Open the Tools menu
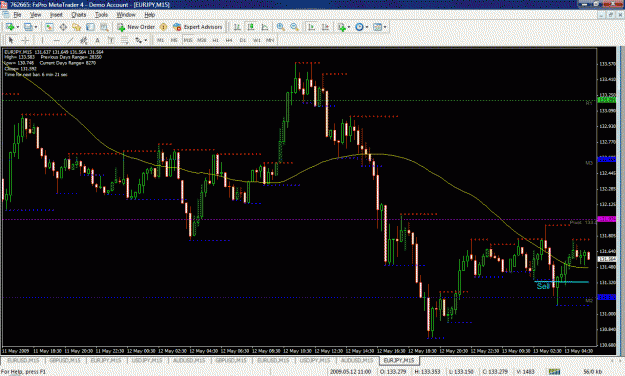Screen dimensions: 625x376 [101, 15]
